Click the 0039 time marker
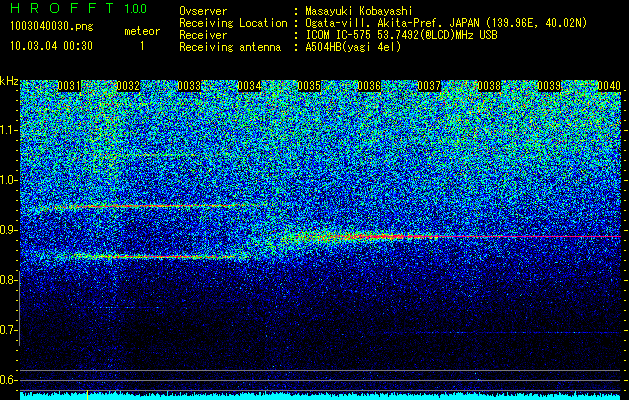 click(x=549, y=86)
